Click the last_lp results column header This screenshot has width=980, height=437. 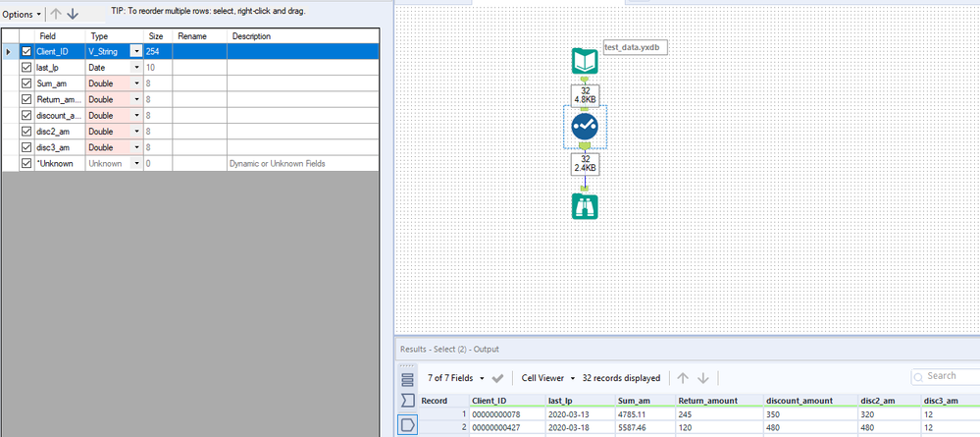coord(579,401)
